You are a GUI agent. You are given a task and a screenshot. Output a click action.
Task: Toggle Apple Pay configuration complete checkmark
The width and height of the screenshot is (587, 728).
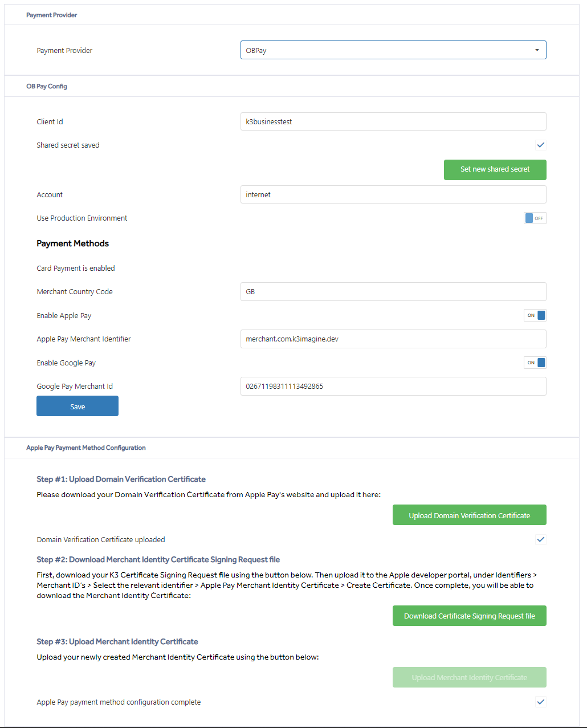(x=541, y=702)
